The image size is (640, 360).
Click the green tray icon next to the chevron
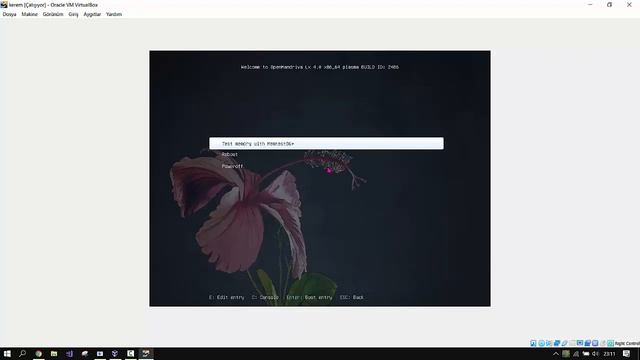click(566, 354)
